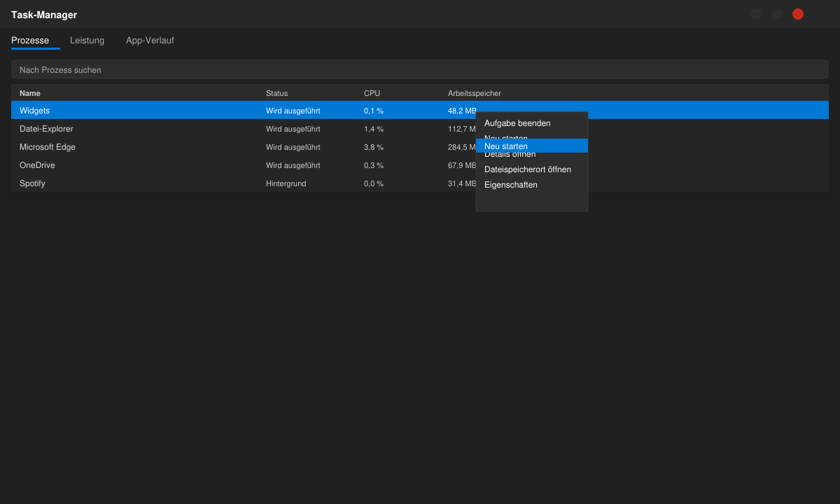Click the '0,1 %' CPU value for Widgets
Viewport: 840px width, 504px height.
click(x=374, y=111)
